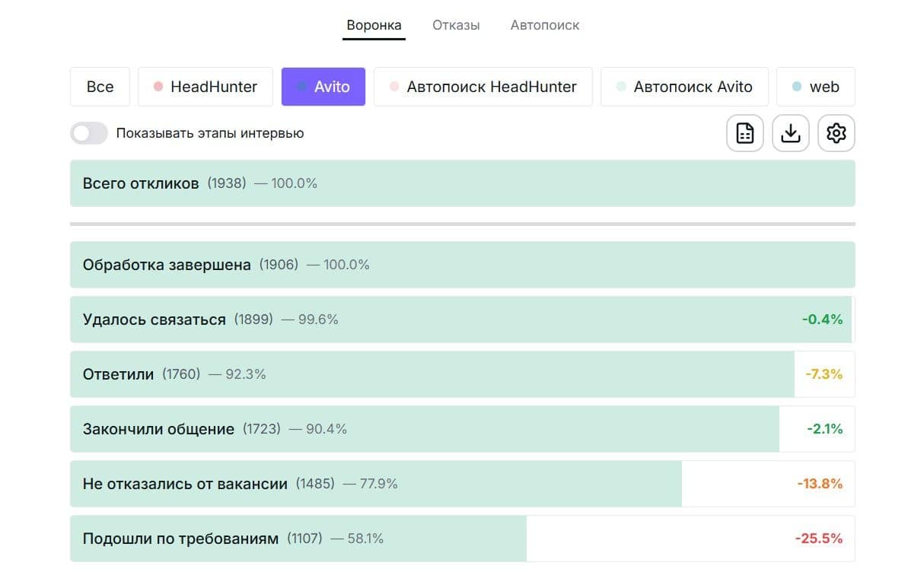The height and width of the screenshot is (588, 924).
Task: Click the -7.3% drop value
Action: [824, 374]
